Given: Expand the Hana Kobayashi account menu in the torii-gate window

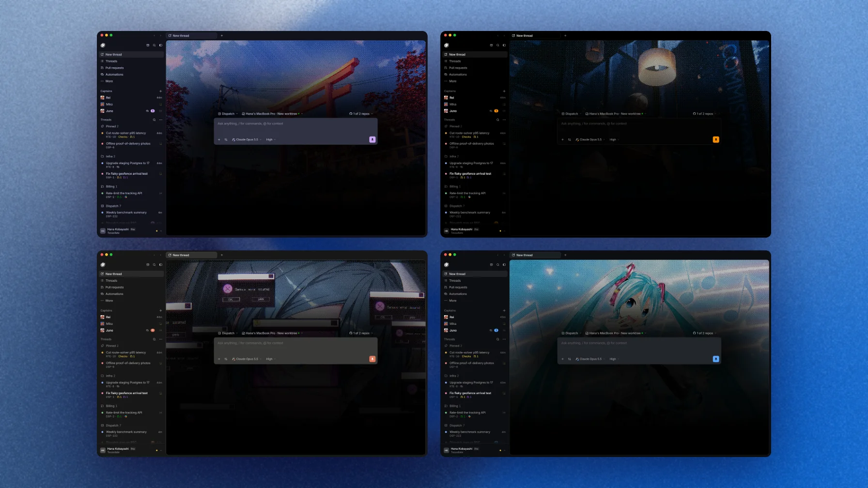Looking at the screenshot, I should click(x=131, y=231).
